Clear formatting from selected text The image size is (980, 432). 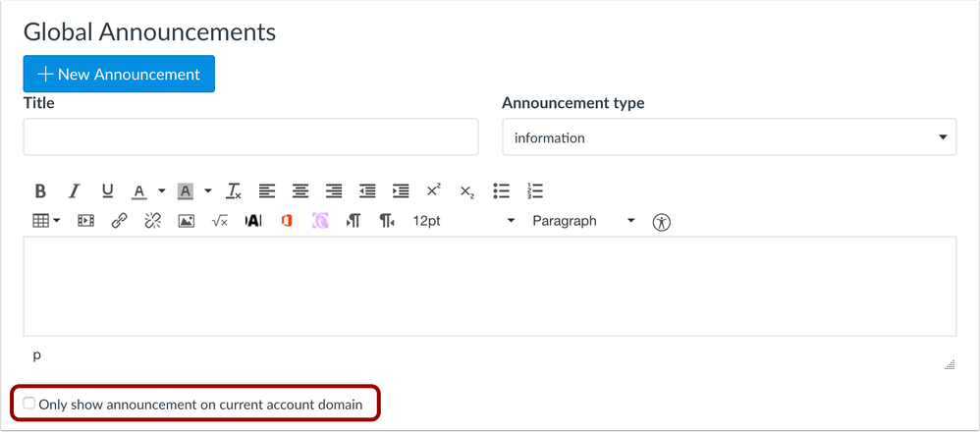click(234, 190)
